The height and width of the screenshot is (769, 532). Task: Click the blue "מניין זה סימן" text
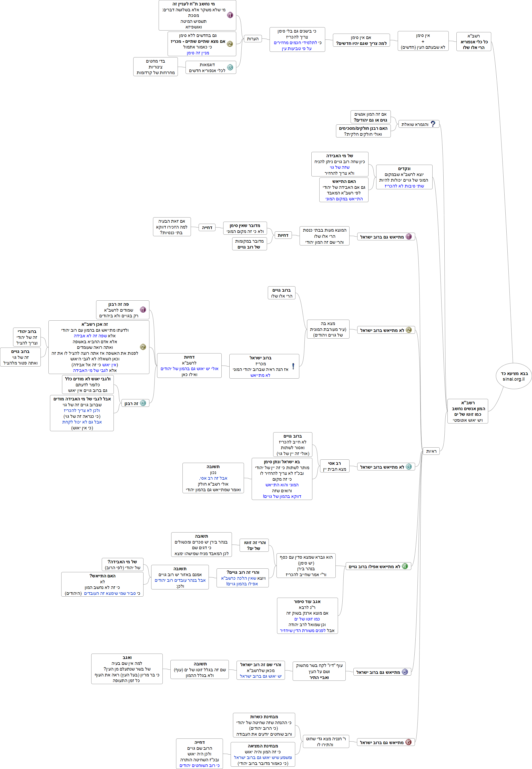click(198, 53)
